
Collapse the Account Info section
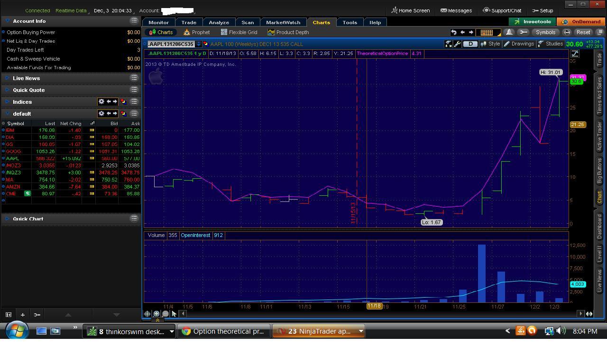[7, 21]
